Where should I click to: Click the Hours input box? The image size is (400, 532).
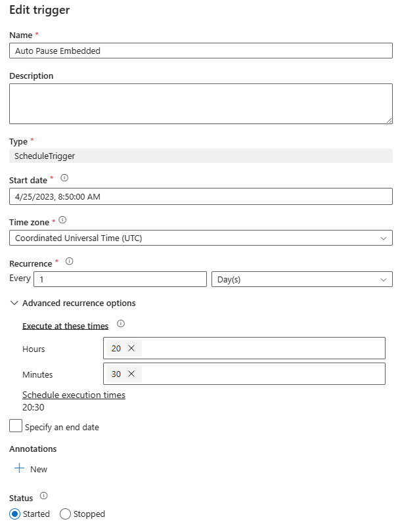point(263,348)
